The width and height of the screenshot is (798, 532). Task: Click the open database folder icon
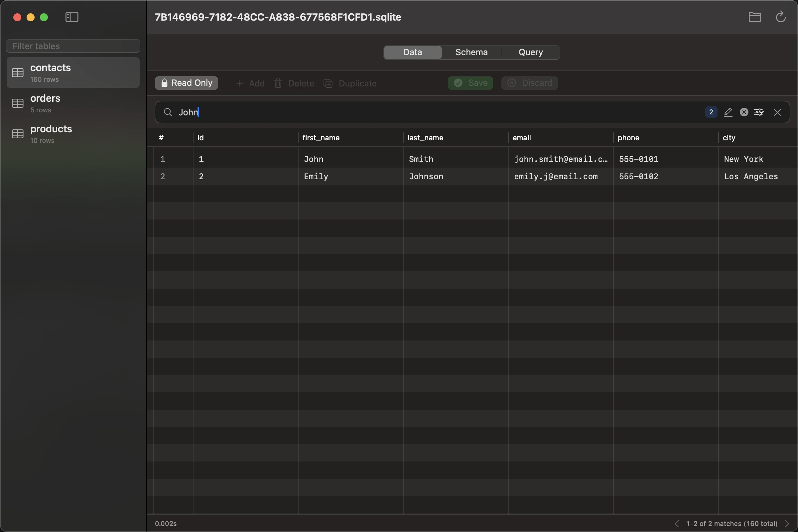point(754,17)
